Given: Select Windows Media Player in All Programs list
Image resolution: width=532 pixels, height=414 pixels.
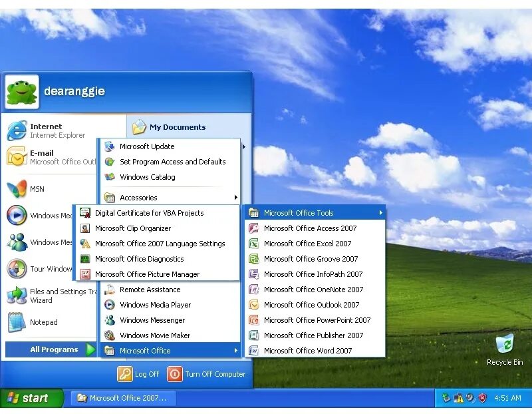Looking at the screenshot, I should click(170, 305).
